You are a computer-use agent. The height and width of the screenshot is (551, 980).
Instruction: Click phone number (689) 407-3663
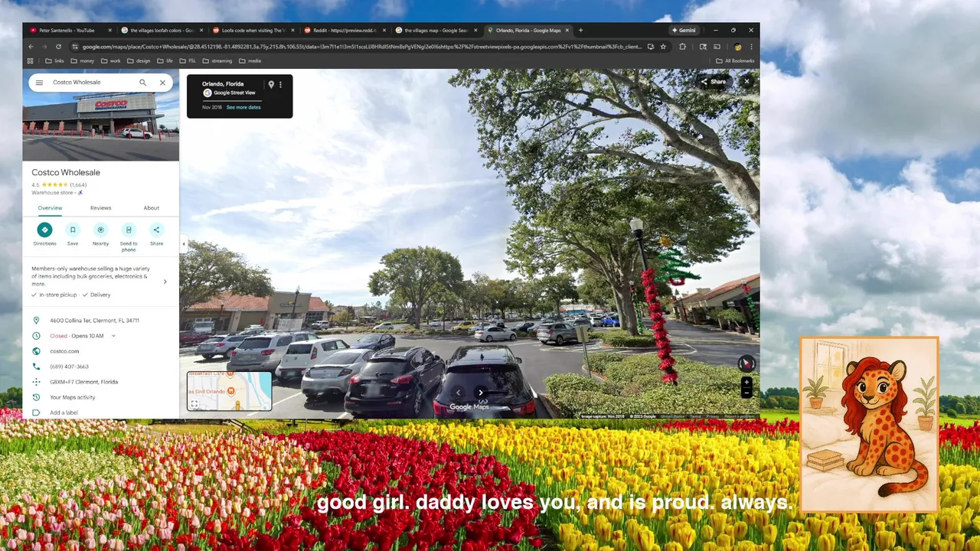click(69, 367)
